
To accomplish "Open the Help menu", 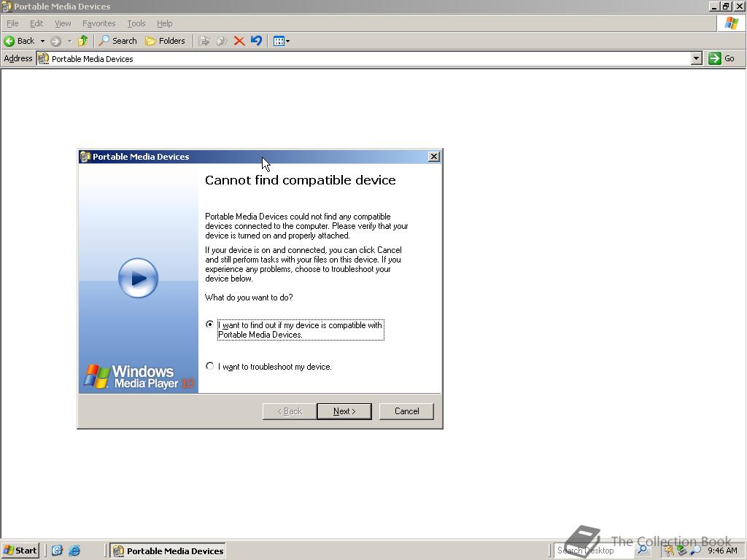I will pyautogui.click(x=164, y=23).
